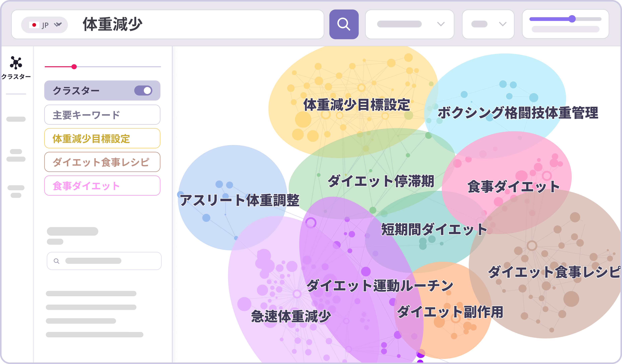Click the purple ring node near 短期間ダイエット cluster
622x364 pixels.
coord(311,223)
